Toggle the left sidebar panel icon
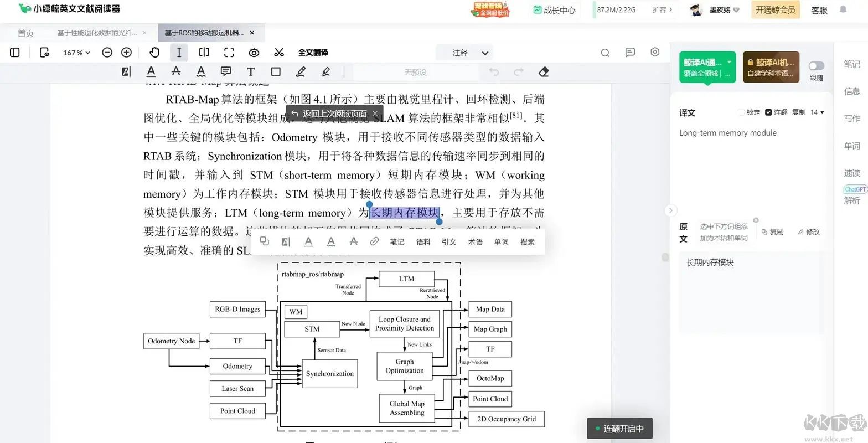 pyautogui.click(x=15, y=53)
